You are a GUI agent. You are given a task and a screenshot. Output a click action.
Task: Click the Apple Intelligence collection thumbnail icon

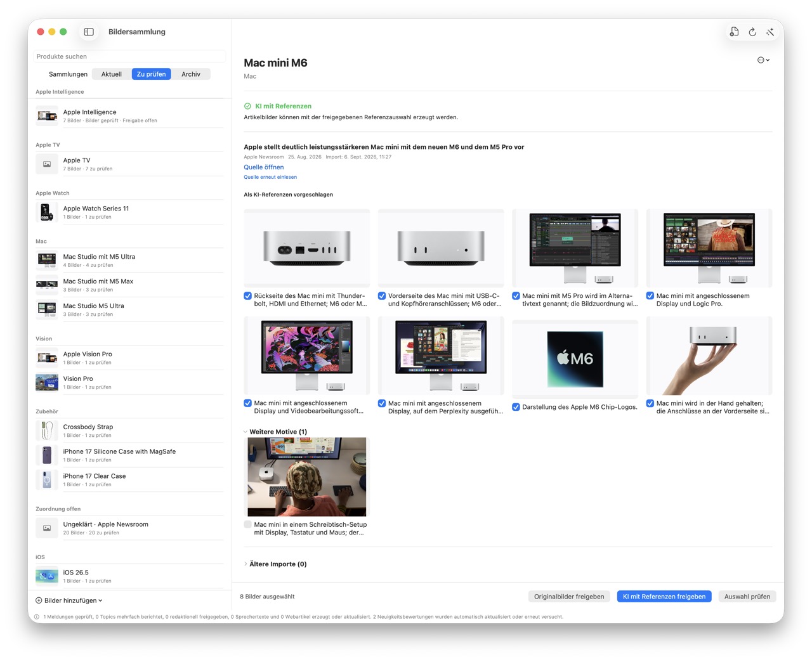coord(47,115)
